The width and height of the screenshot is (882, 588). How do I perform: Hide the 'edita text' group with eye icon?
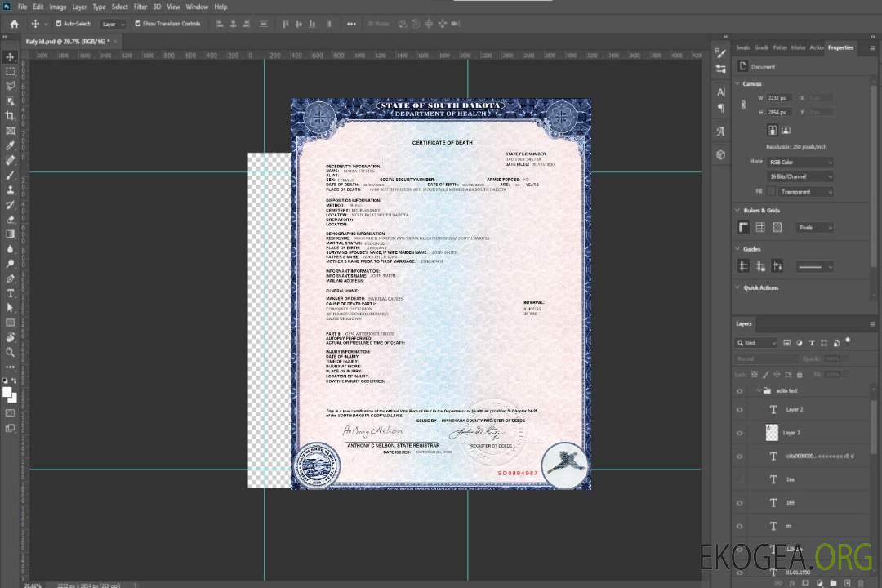point(740,391)
